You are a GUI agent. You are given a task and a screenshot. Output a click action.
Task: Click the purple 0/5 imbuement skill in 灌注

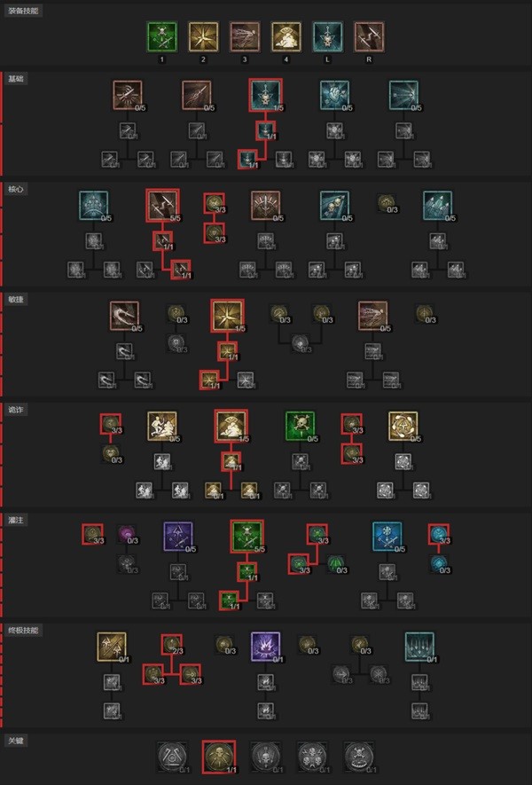click(x=178, y=537)
